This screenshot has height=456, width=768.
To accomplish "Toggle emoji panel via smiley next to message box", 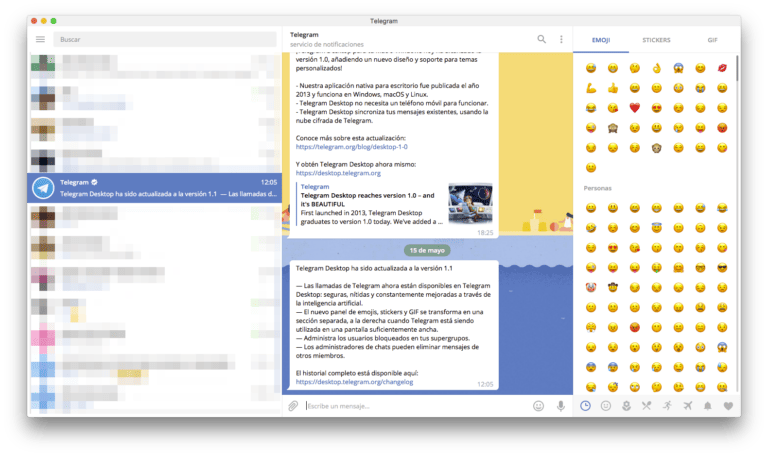I will click(x=538, y=406).
